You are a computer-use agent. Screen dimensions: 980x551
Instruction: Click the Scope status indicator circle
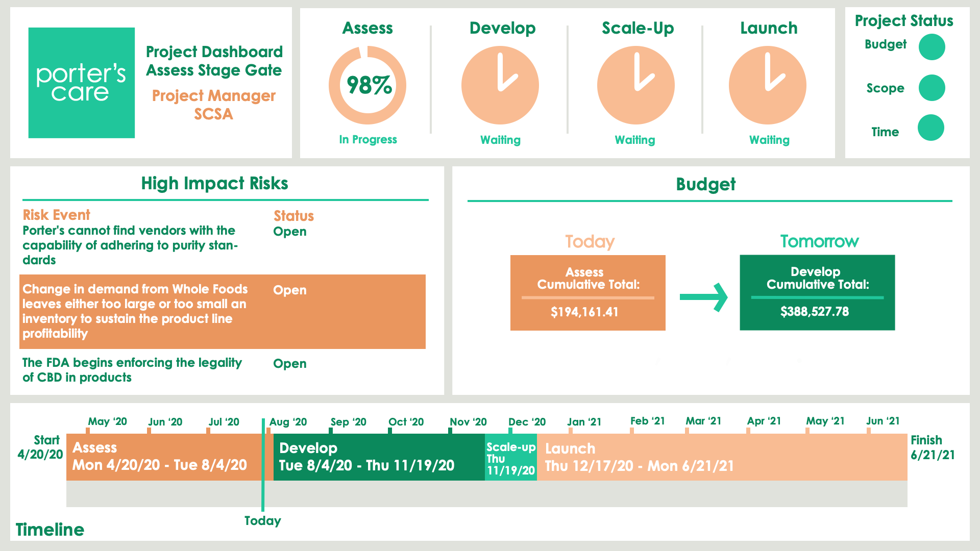(932, 88)
